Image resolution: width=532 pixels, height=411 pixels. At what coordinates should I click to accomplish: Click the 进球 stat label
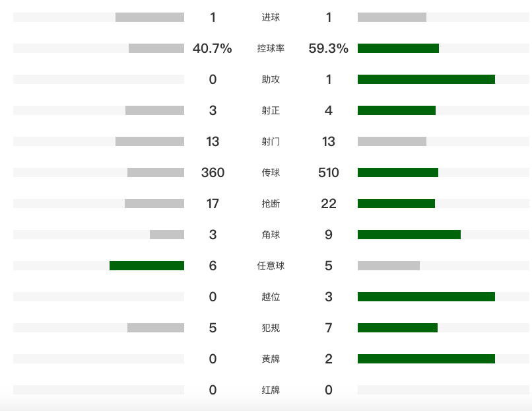coord(271,17)
